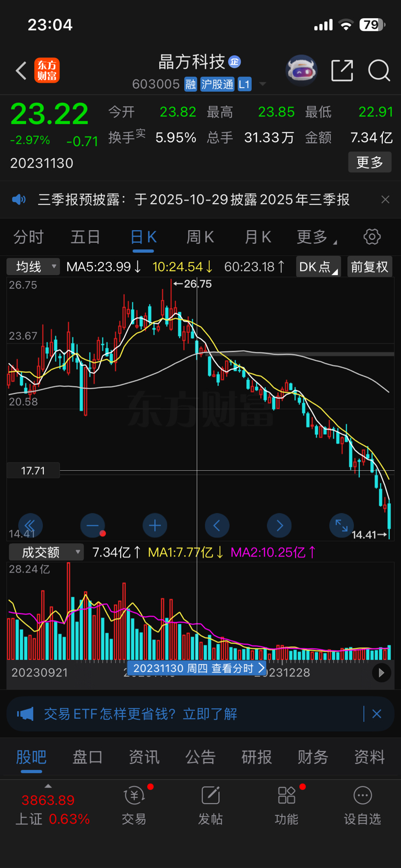Screen dimensions: 401x868
Task: Open search with magnifier icon
Action: (379, 70)
